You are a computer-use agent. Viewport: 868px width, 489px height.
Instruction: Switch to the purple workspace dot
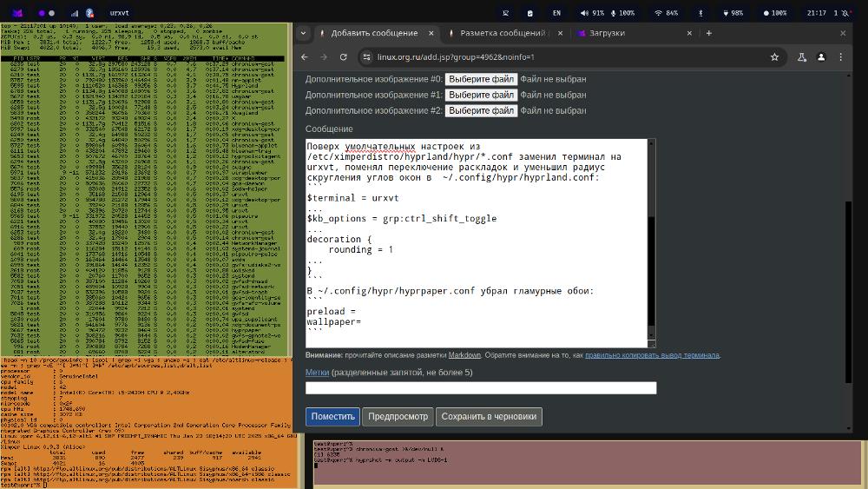click(x=42, y=13)
